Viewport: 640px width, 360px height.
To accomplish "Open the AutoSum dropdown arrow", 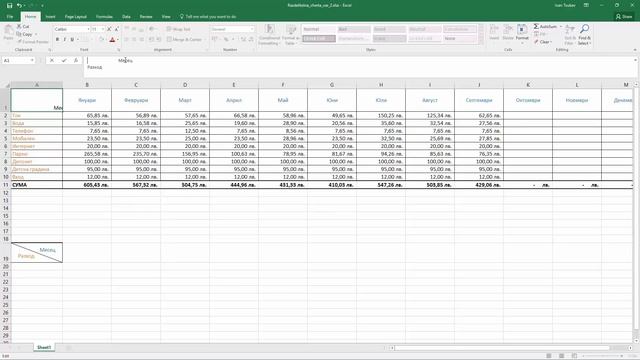I will 561,26.
